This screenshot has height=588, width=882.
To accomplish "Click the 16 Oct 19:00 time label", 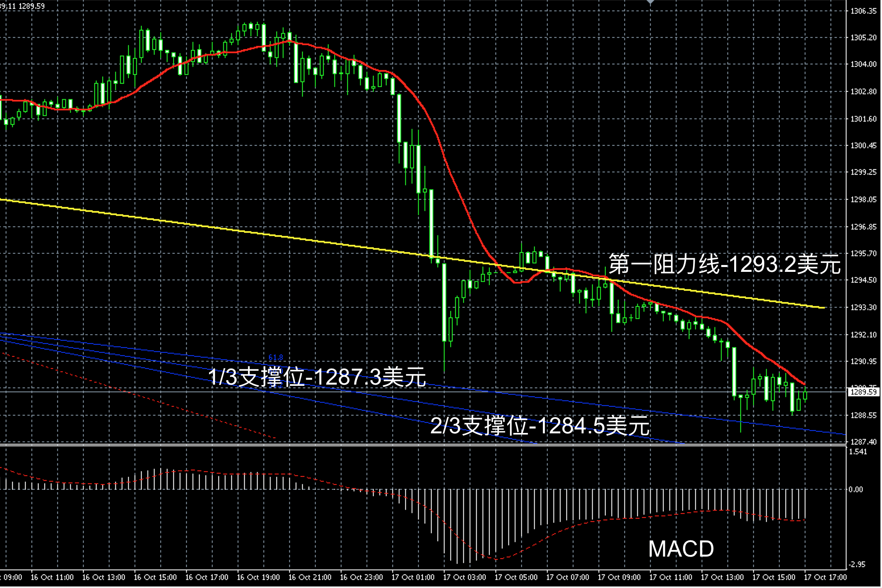I will click(258, 577).
